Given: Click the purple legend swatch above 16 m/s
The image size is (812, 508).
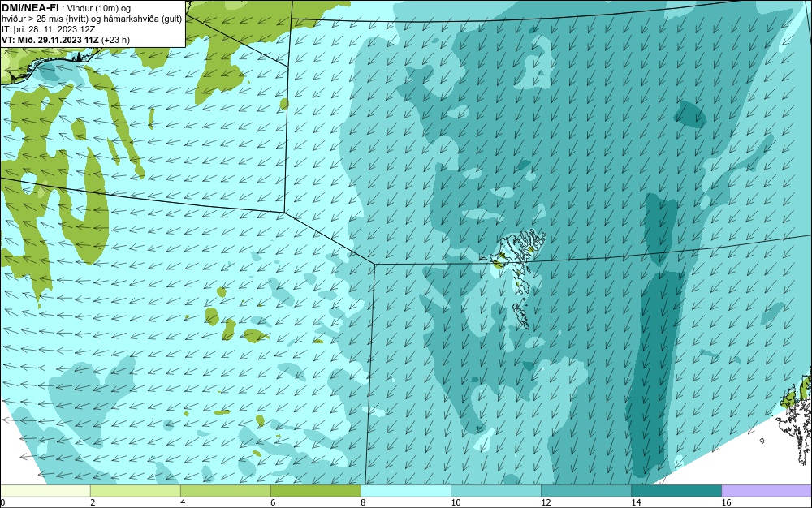Looking at the screenshot, I should pos(767,491).
